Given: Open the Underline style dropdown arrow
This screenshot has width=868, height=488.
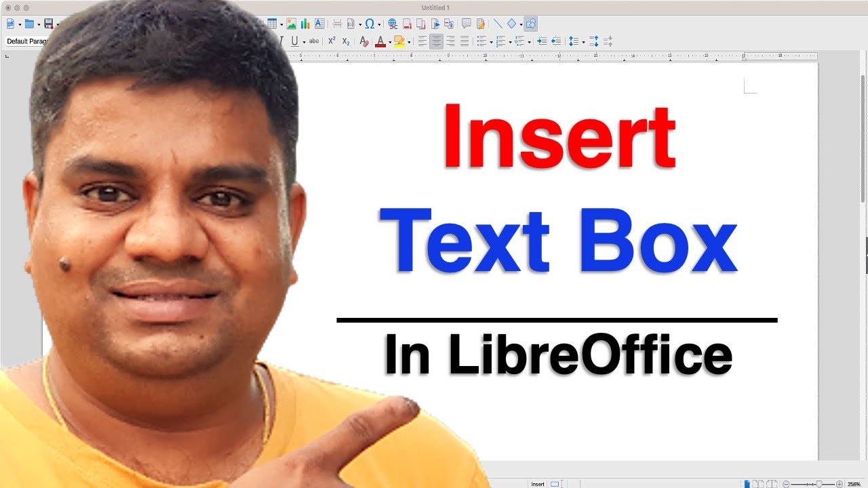Looking at the screenshot, I should tap(304, 42).
